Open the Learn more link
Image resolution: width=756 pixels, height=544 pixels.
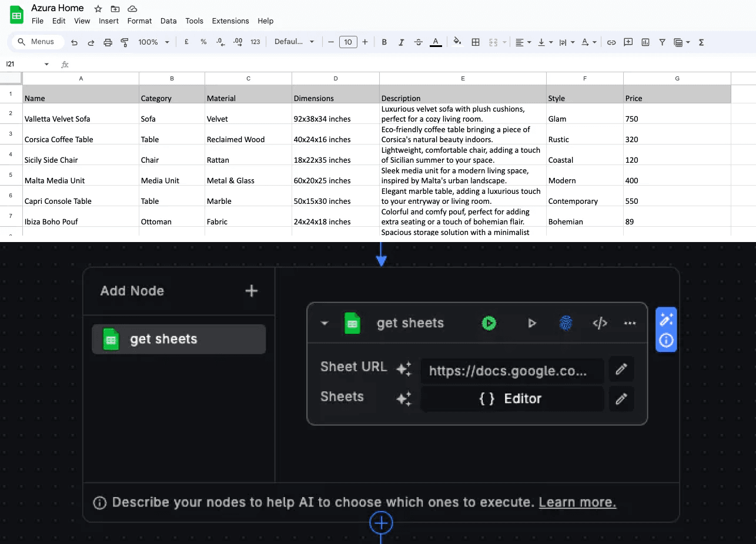[x=577, y=502]
